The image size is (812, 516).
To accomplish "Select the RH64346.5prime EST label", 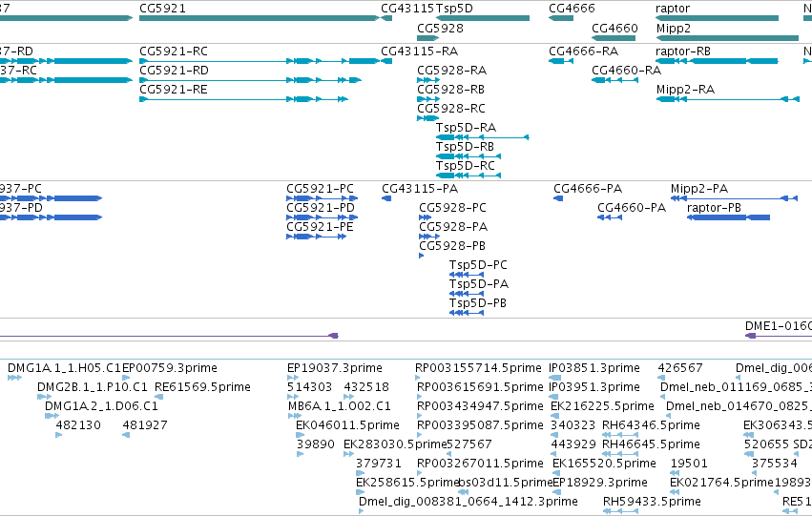I will (x=651, y=426).
